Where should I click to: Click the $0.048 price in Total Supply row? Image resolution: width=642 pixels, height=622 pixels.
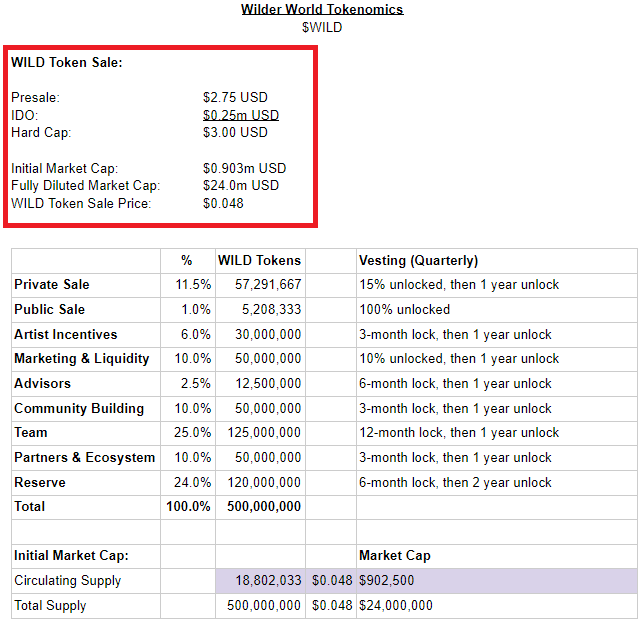(332, 606)
